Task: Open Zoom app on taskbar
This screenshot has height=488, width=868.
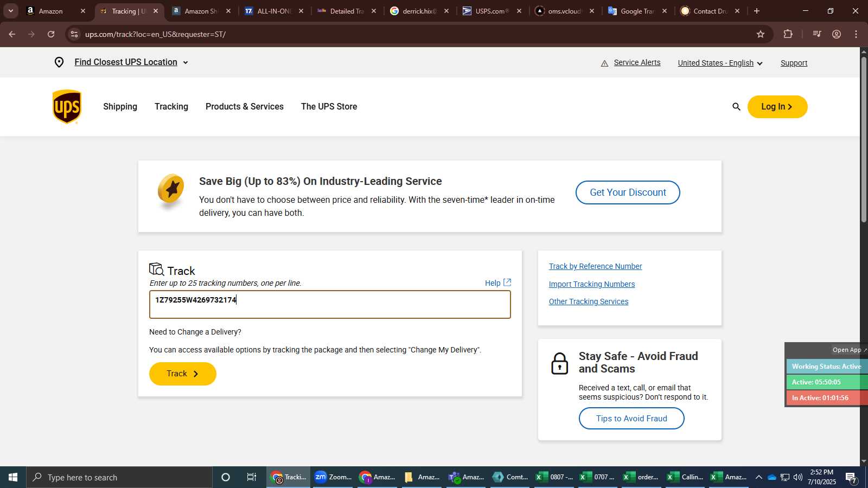Action: point(333,477)
